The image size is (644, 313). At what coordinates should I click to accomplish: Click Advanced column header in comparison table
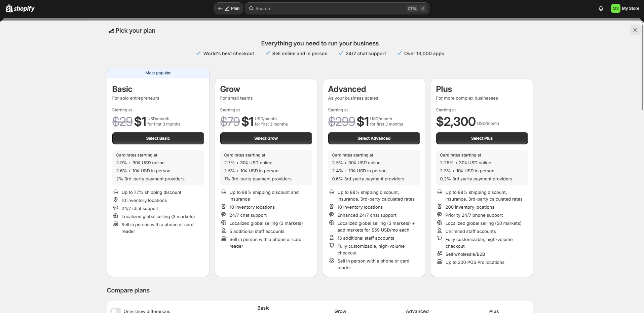[417, 311]
